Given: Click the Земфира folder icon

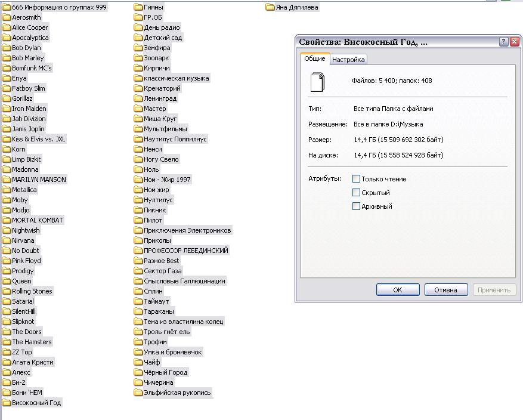Looking at the screenshot, I should coord(138,48).
